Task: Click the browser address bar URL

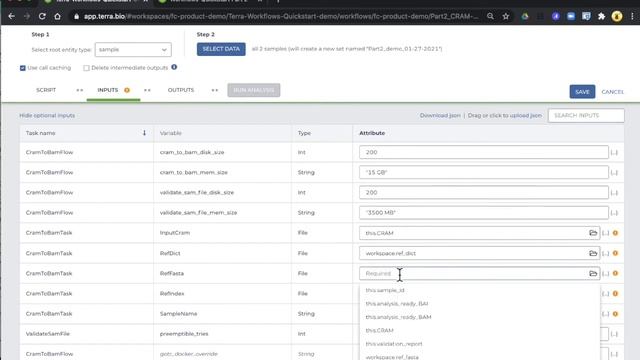Action: (281, 16)
